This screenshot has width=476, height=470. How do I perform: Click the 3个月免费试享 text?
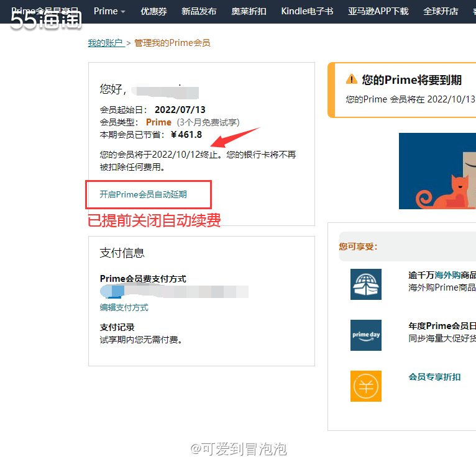point(208,122)
